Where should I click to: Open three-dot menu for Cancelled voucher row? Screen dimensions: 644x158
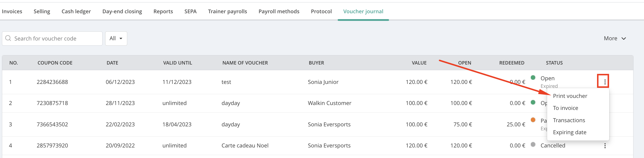(x=605, y=146)
